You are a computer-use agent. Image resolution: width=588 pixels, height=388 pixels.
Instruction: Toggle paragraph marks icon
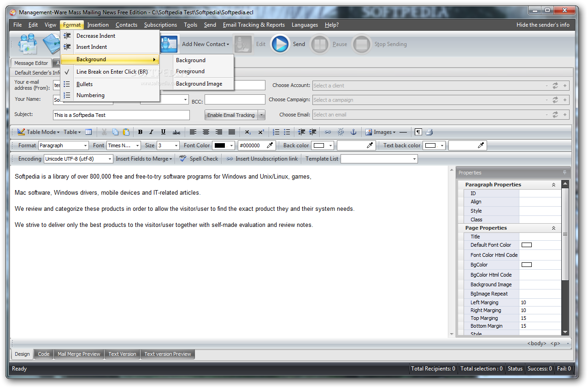pyautogui.click(x=418, y=132)
